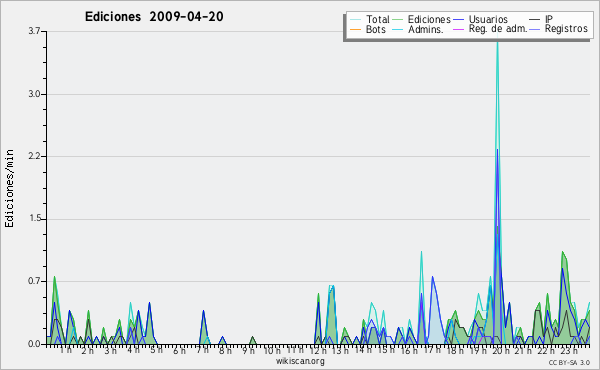Click the chart title Ediciones 2009-04-20
This screenshot has width=600, height=370.
pos(154,17)
